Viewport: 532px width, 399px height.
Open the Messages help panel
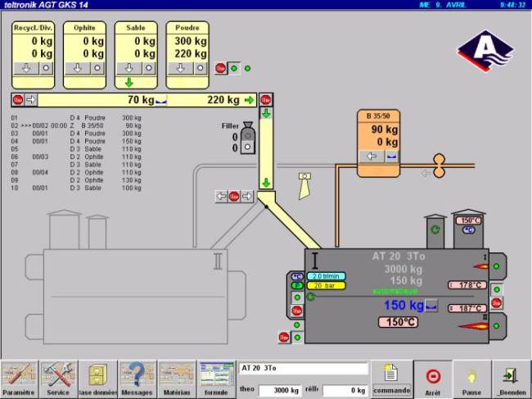[138, 378]
